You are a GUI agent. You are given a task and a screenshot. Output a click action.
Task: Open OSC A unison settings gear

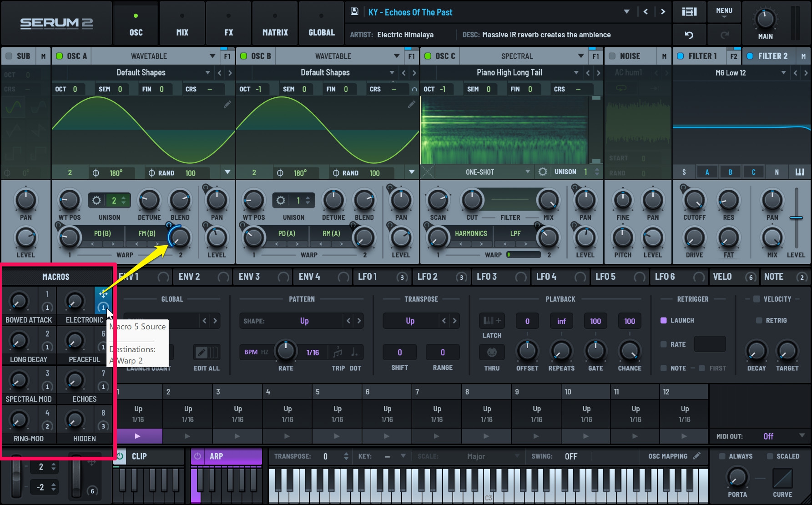click(x=96, y=200)
